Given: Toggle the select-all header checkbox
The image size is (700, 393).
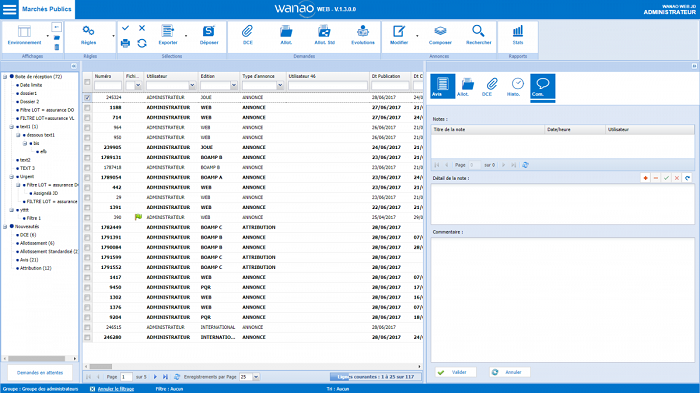Looking at the screenshot, I should (x=87, y=82).
